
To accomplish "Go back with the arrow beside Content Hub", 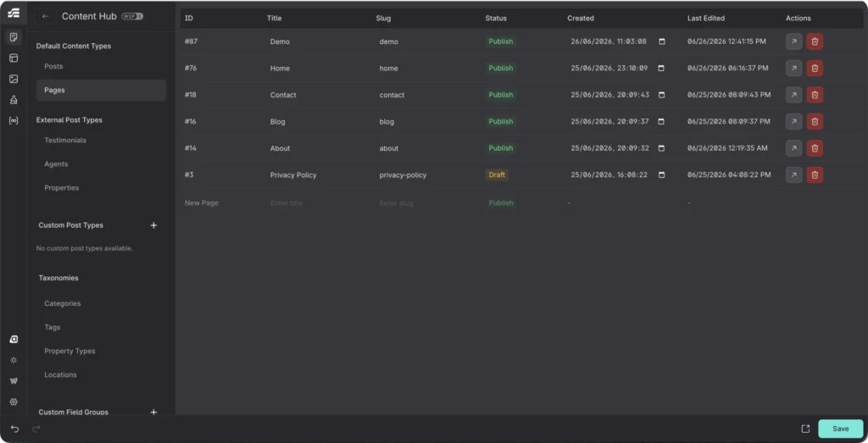I will point(46,17).
